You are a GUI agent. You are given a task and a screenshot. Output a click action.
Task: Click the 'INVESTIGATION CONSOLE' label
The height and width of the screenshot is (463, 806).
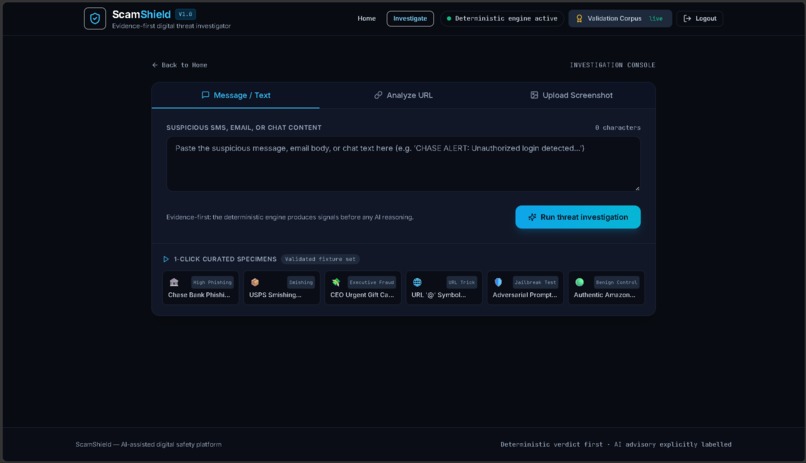pyautogui.click(x=612, y=65)
